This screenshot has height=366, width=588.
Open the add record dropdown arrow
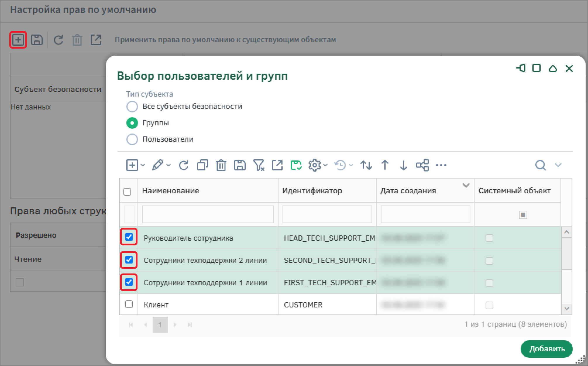click(x=143, y=165)
